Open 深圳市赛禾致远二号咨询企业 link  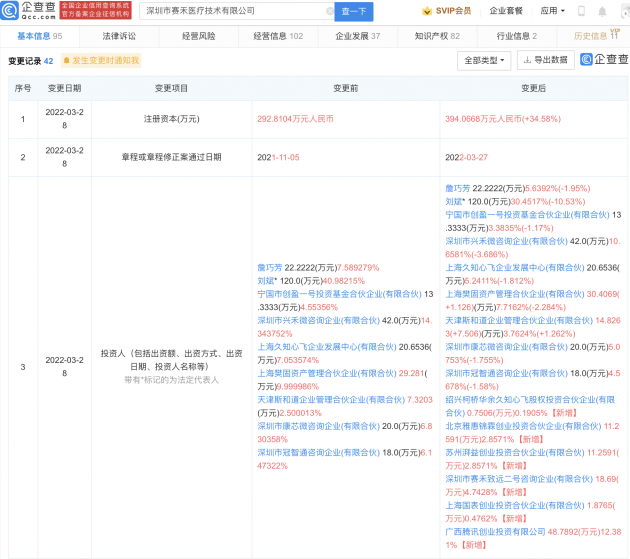tap(519, 479)
